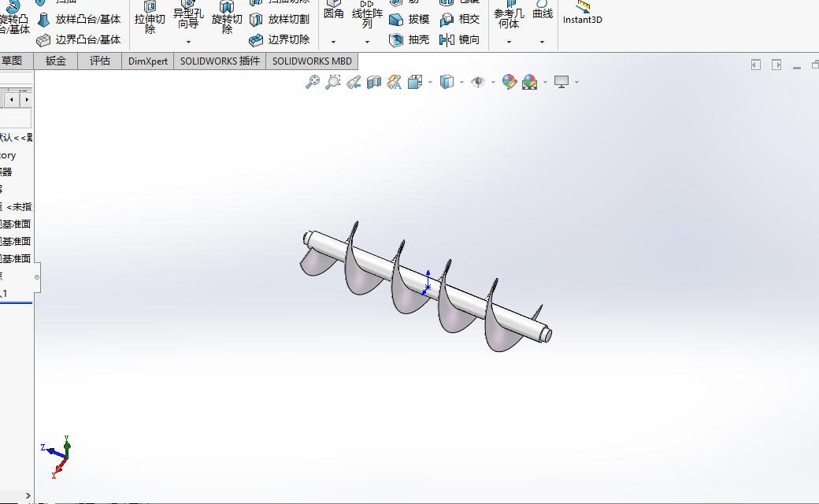This screenshot has width=819, height=504.
Task: Switch to the Sheet Metal (钣金) tab
Action: 56,61
